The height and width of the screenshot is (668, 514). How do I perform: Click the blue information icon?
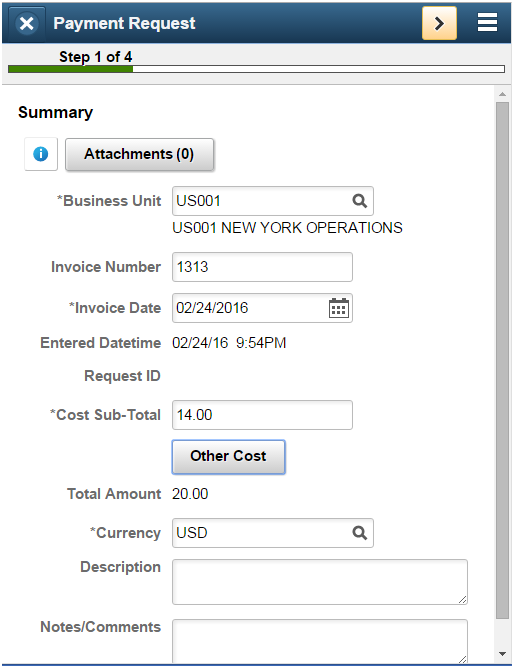(x=41, y=154)
